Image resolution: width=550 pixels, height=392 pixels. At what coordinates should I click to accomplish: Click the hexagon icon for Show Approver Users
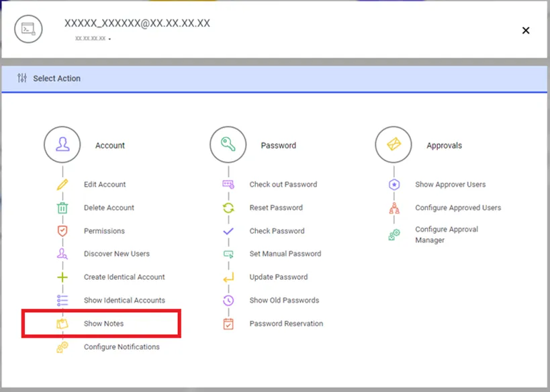tap(394, 185)
